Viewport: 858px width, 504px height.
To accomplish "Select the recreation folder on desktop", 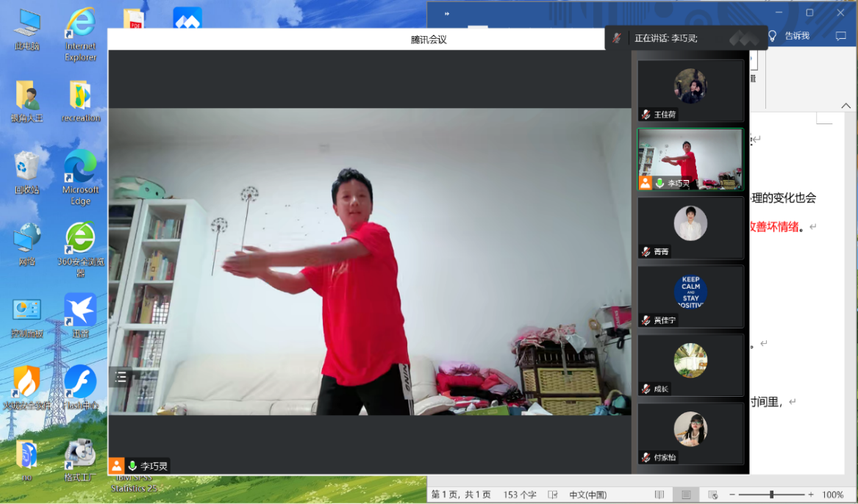I will point(80,101).
